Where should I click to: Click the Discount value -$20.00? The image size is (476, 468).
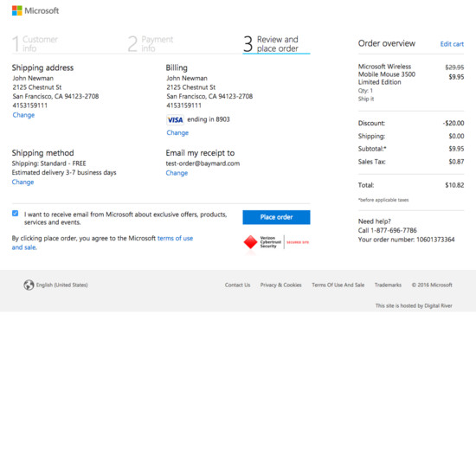453,123
